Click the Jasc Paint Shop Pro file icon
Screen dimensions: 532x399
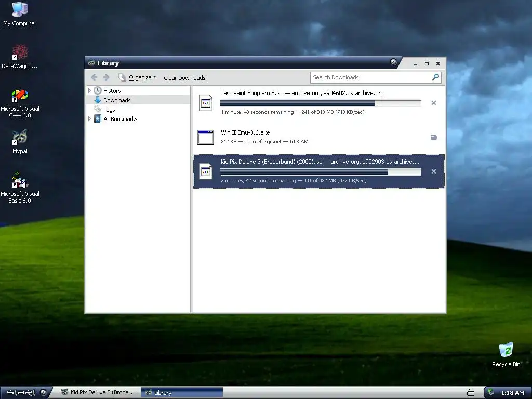click(206, 103)
